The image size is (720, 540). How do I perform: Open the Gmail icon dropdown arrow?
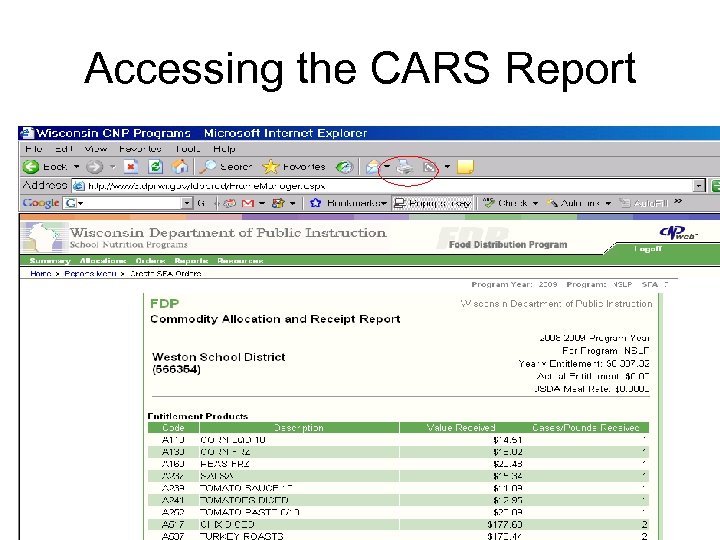click(262, 203)
